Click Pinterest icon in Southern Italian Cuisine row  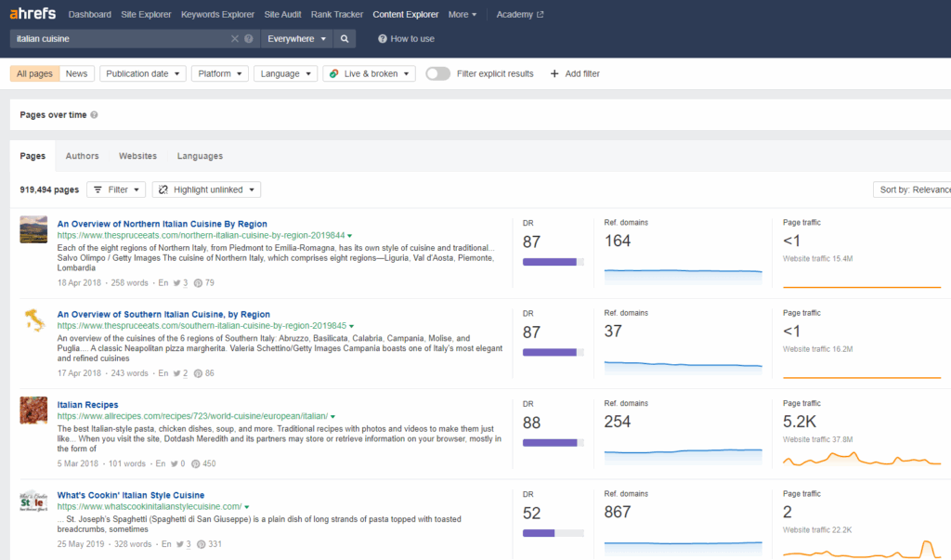tap(198, 373)
